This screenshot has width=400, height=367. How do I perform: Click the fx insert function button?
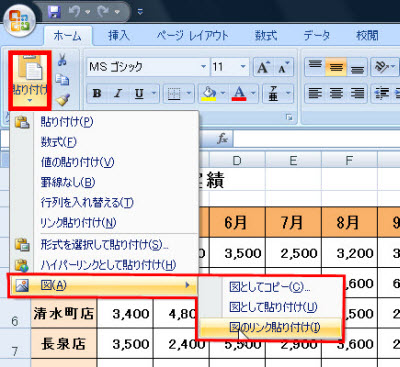click(x=222, y=138)
